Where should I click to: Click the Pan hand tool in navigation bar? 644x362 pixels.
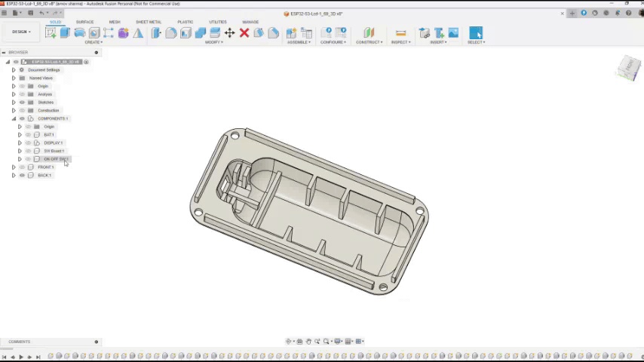(x=308, y=342)
